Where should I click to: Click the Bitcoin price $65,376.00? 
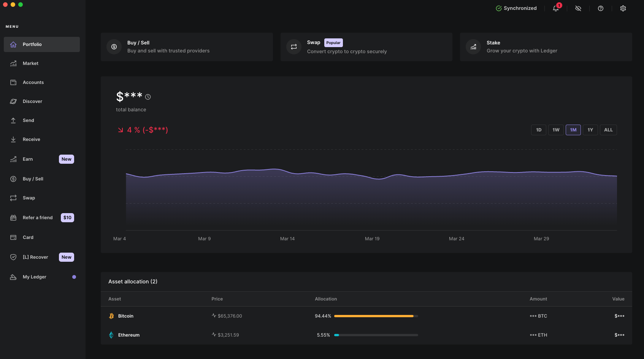click(230, 316)
